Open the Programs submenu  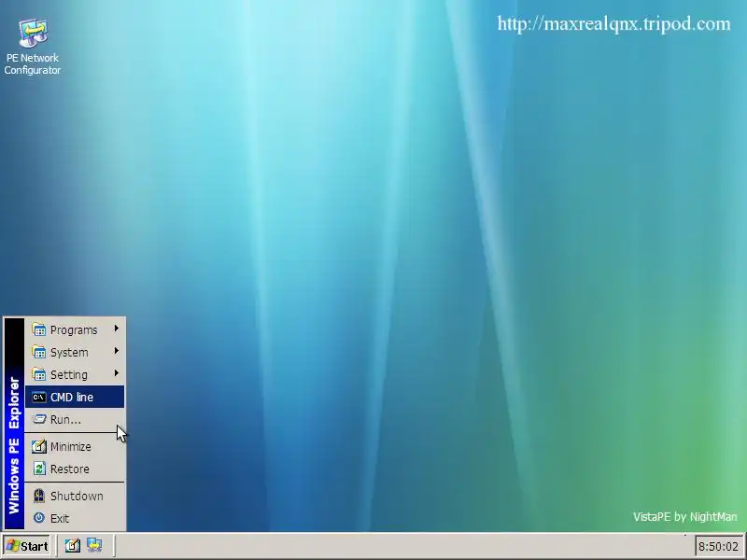click(x=75, y=329)
